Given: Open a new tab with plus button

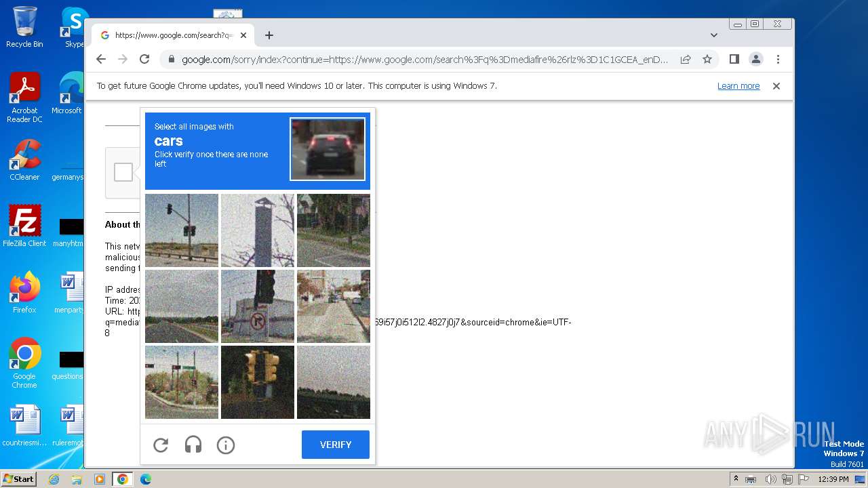Looking at the screenshot, I should (269, 35).
